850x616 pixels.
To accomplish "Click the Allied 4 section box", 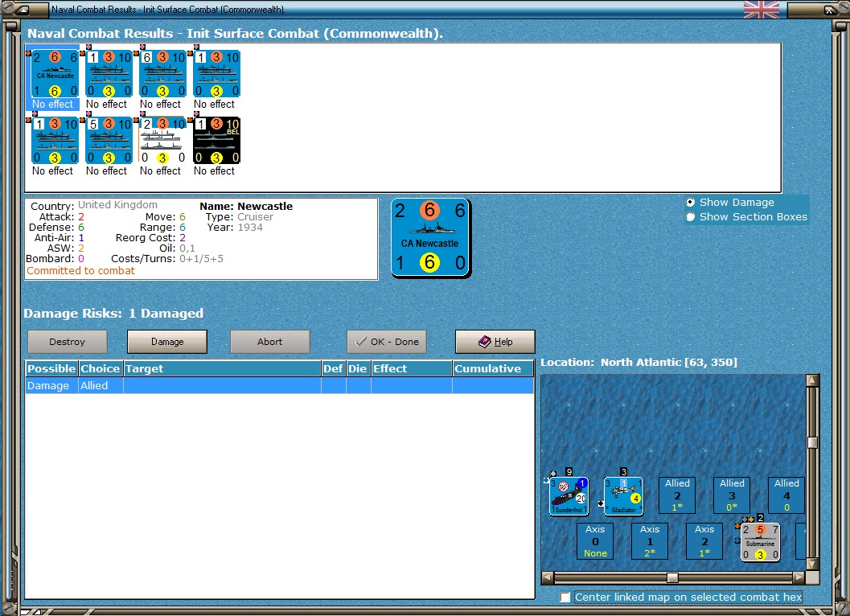I will point(786,495).
